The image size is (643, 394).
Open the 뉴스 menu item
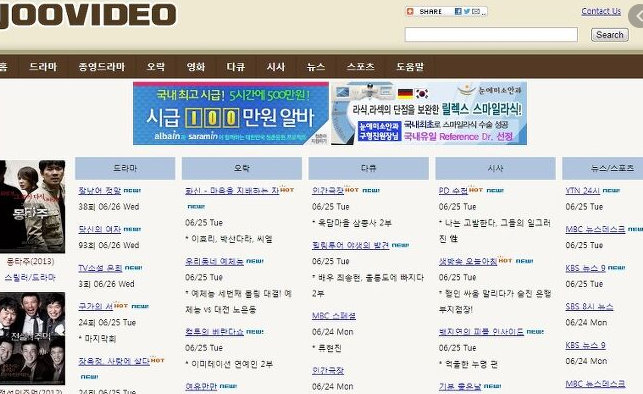[x=316, y=66]
